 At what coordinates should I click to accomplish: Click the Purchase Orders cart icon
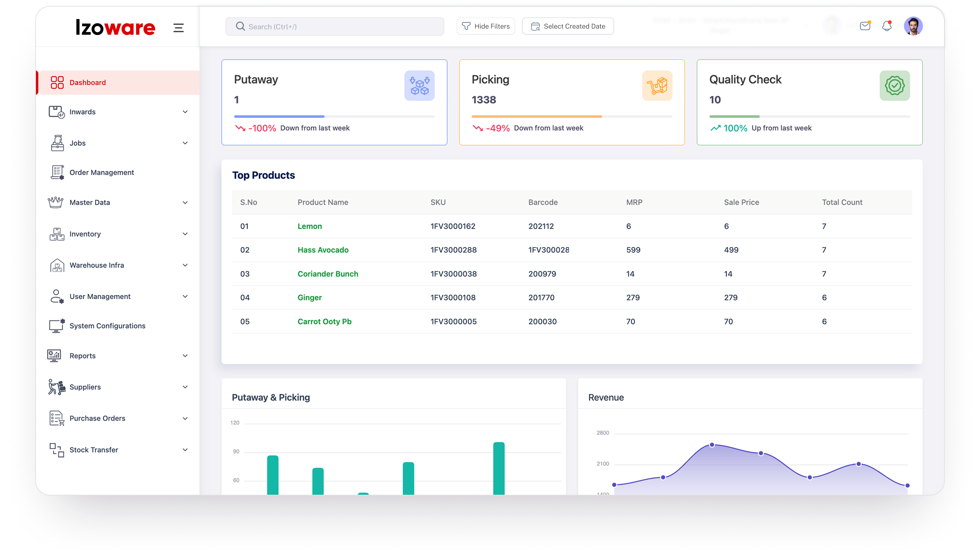pyautogui.click(x=56, y=418)
